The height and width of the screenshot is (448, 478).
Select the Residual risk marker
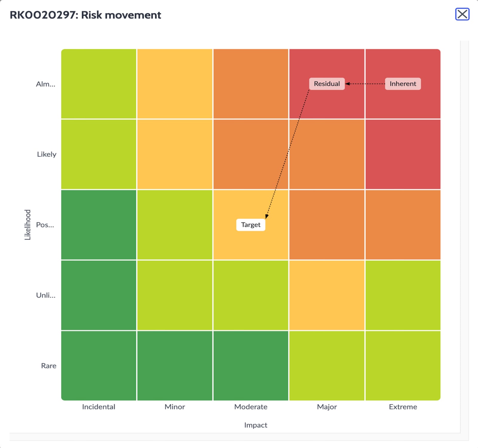[327, 84]
